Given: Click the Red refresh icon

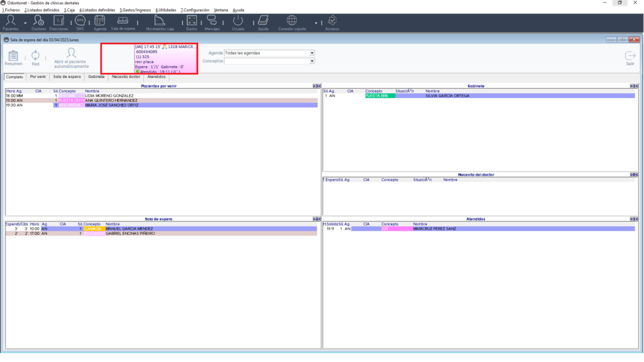Looking at the screenshot, I should click(x=36, y=58).
